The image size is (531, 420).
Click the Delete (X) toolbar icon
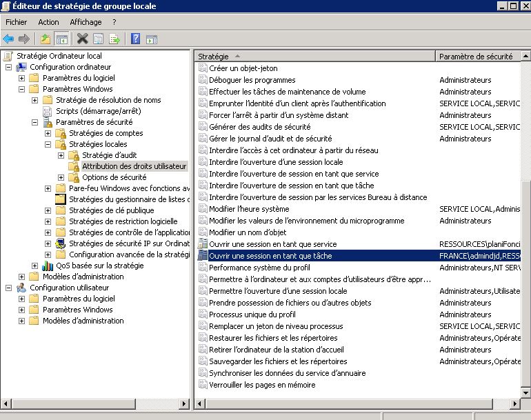pos(83,39)
